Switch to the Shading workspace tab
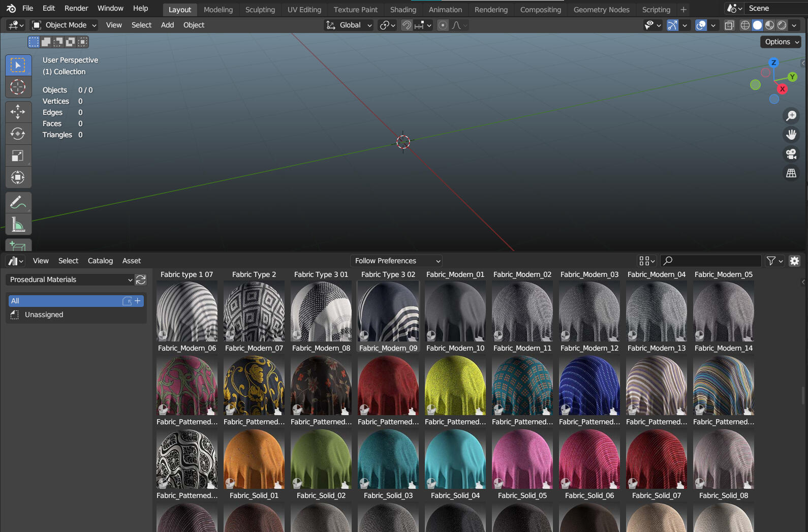 403,10
